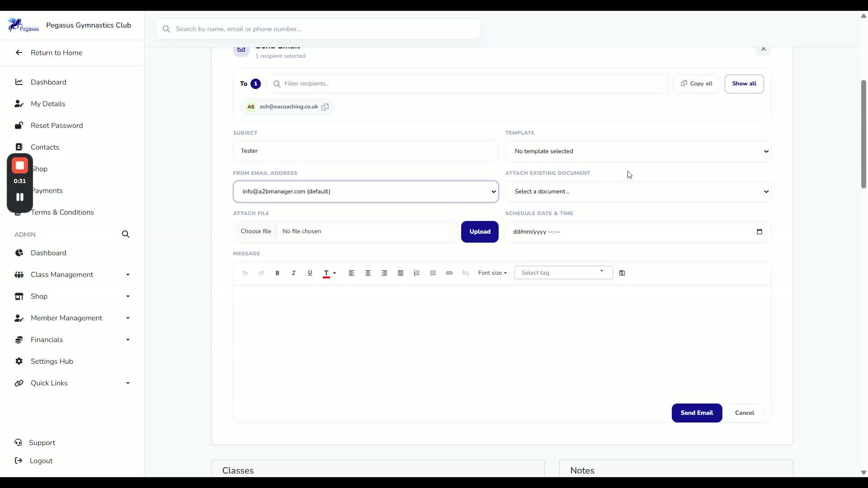Apply italic formatting in editor
Viewport: 868px width, 488px height.
click(x=293, y=273)
